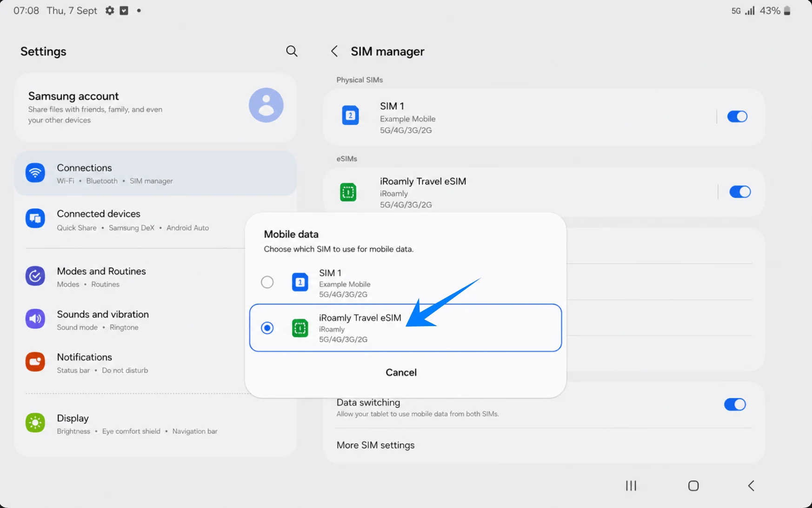Tap the 07:08 clock in status bar
The width and height of the screenshot is (812, 508).
[x=26, y=10]
